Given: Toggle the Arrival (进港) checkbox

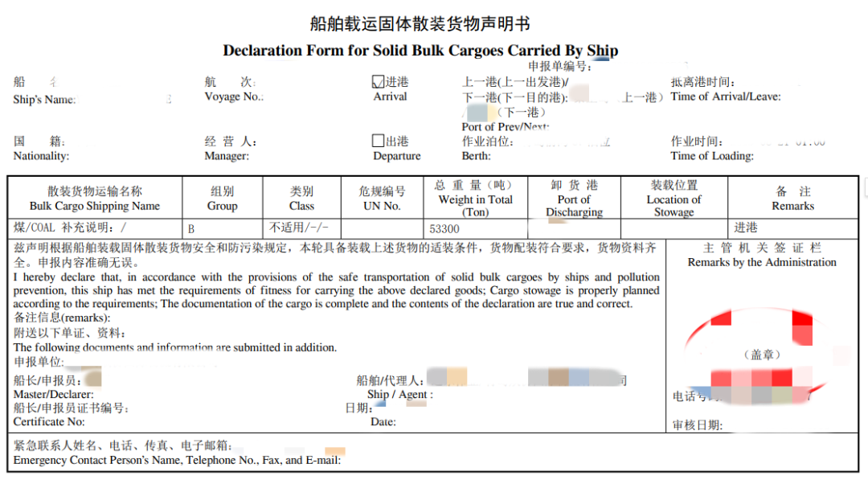Looking at the screenshot, I should pyautogui.click(x=379, y=82).
